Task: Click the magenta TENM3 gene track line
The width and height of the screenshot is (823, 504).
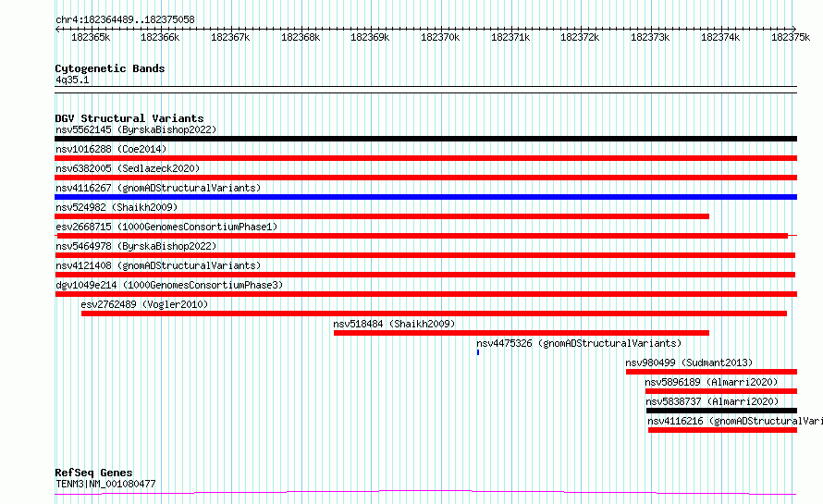Action: 425,493
